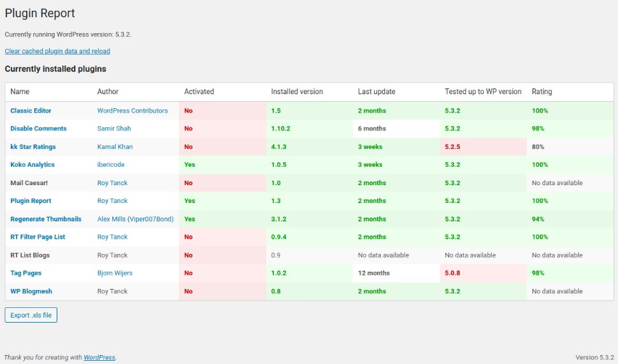Viewport: 618px width, 364px height.
Task: Click the Yes activated cell for Koko Analytics
Action: tap(223, 164)
